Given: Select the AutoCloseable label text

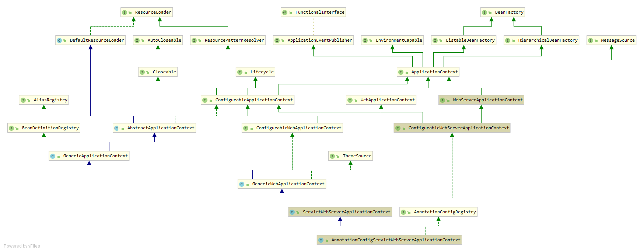Looking at the screenshot, I should click(164, 40).
